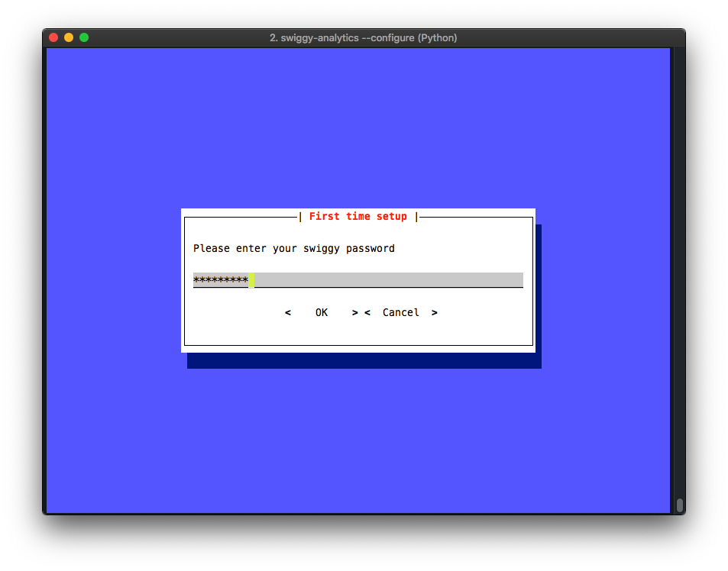Click the OK button in setup dialog
Screen dimensions: 728x571
coord(322,313)
